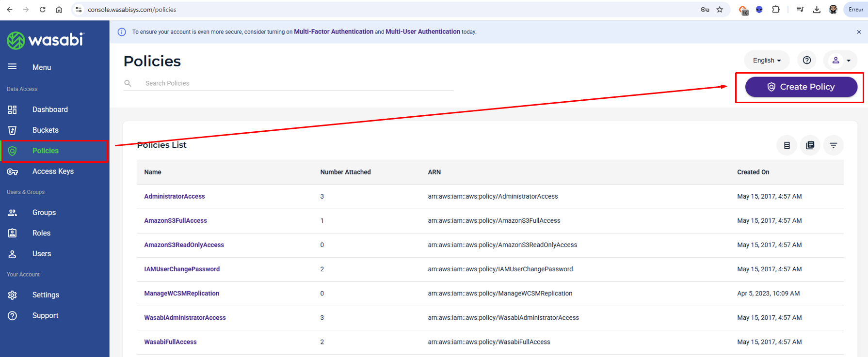Open Buckets in the sidebar
Screen dimensions: 868x357
tap(45, 130)
